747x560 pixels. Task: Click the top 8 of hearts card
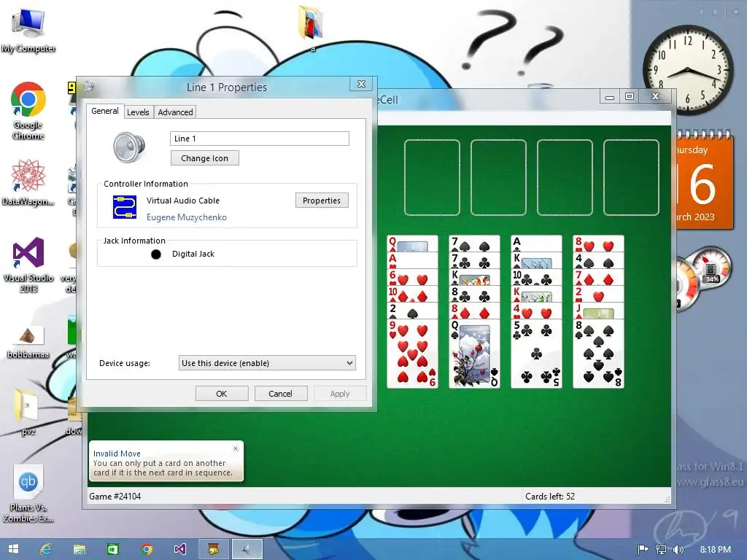tap(598, 244)
